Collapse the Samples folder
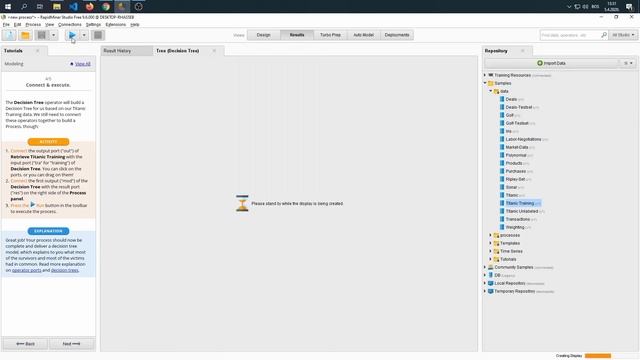This screenshot has width=640, height=360. click(485, 83)
